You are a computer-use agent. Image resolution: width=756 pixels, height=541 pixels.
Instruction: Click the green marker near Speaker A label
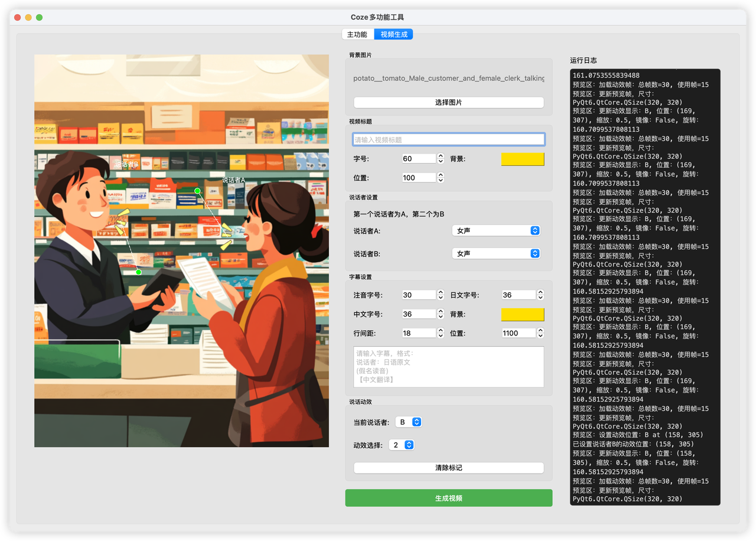tap(197, 191)
